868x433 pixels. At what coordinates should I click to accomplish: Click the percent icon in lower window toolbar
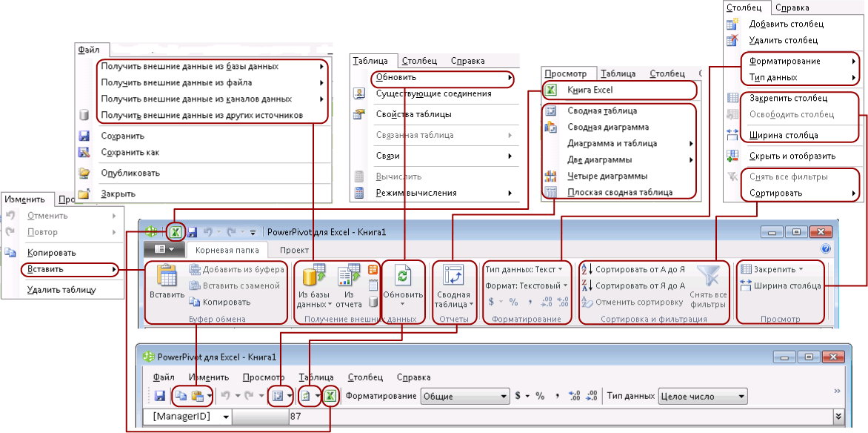tap(540, 397)
